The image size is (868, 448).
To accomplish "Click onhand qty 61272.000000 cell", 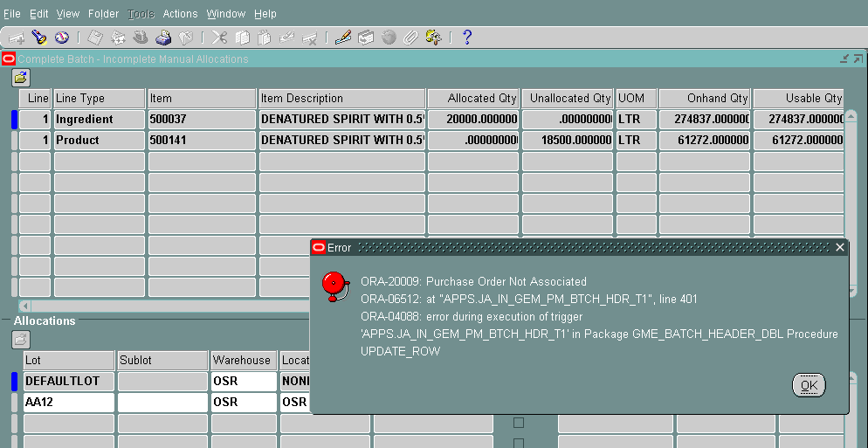I will tap(704, 141).
